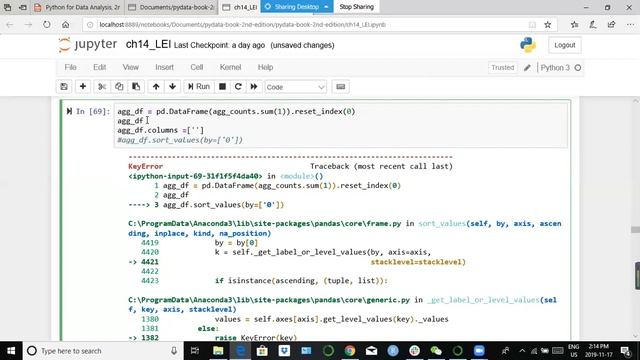
Task: Open the Insert menu
Action: coord(164,67)
